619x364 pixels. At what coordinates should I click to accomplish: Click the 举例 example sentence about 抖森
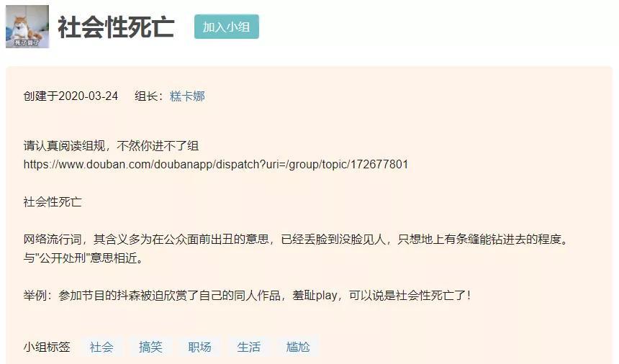pos(247,296)
